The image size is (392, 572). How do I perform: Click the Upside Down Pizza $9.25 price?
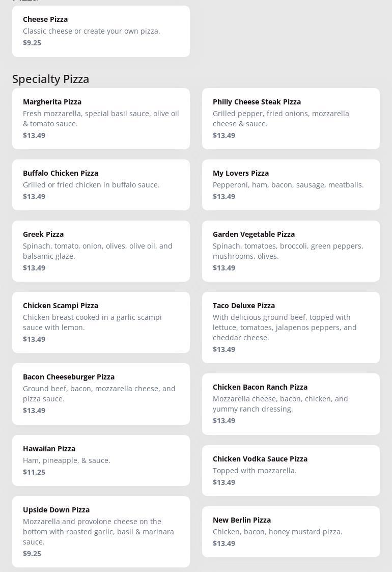[32, 554]
